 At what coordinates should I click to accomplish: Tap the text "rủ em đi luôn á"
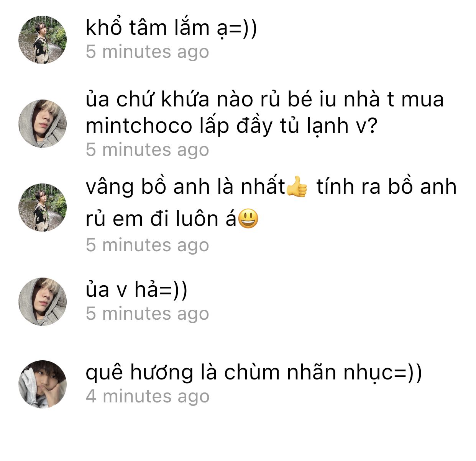coord(161,219)
